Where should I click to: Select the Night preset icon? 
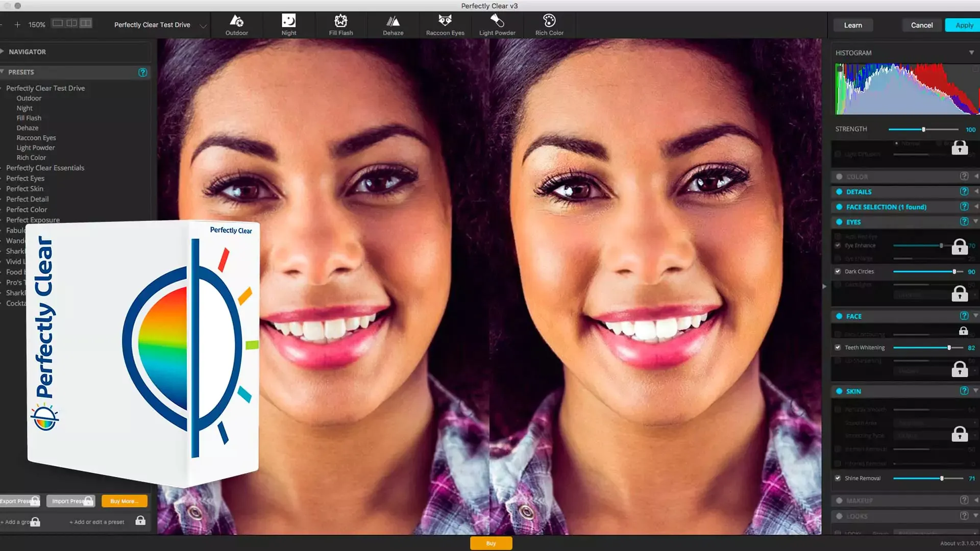pos(289,21)
